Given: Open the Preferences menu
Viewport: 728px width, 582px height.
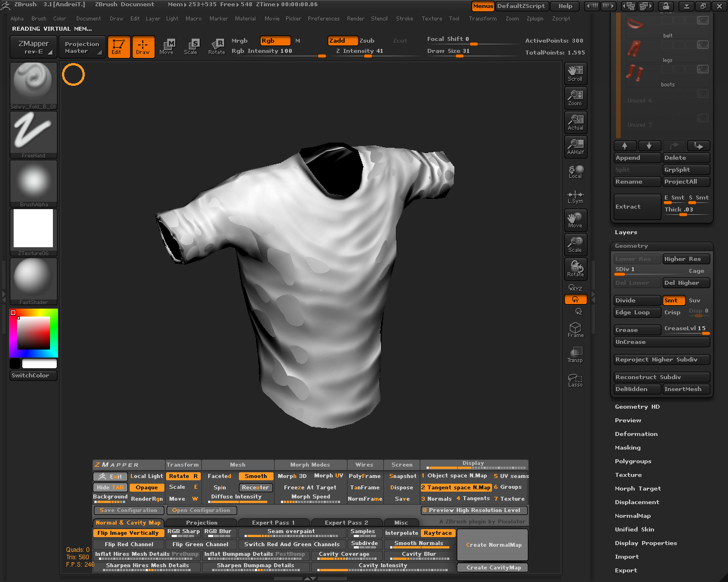Looking at the screenshot, I should (x=324, y=18).
